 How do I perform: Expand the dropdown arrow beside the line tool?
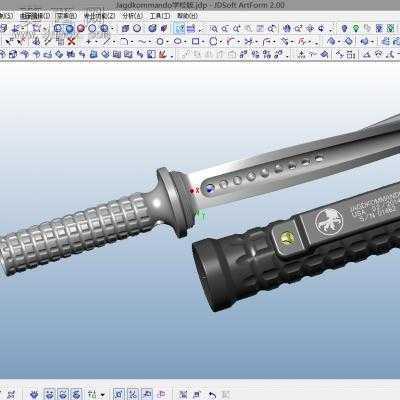click(x=114, y=42)
